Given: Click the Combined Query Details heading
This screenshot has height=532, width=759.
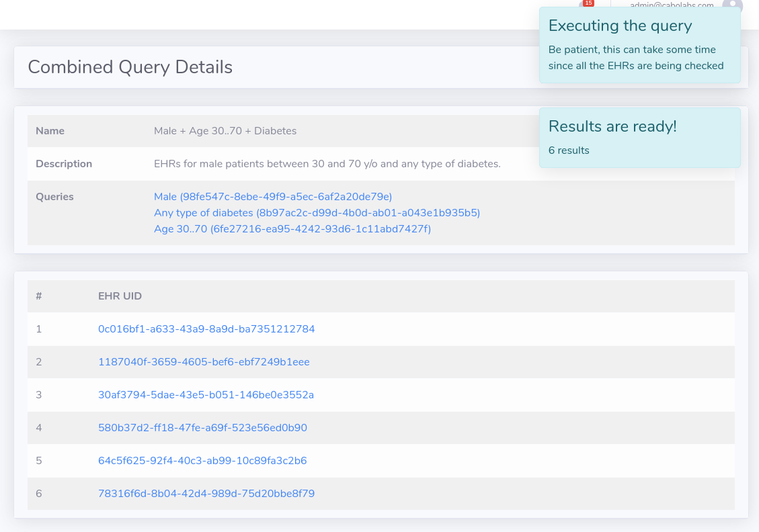Looking at the screenshot, I should point(130,67).
